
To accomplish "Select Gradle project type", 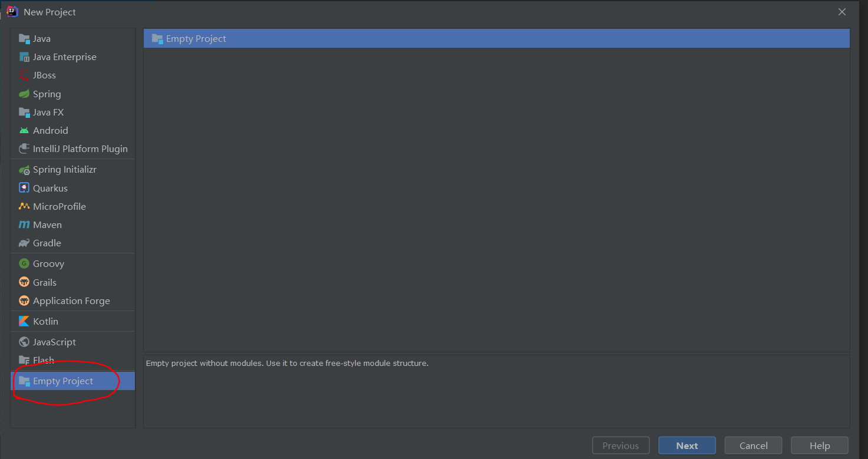I will pos(72,243).
